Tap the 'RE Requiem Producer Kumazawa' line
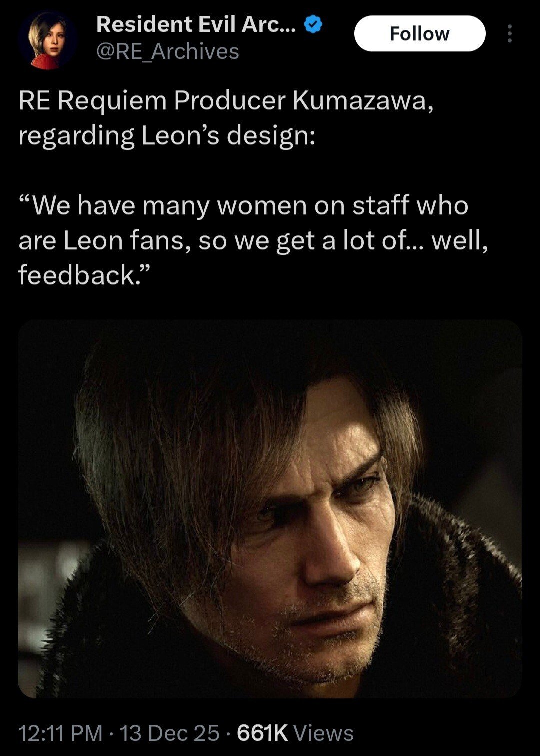The width and height of the screenshot is (540, 756). tap(226, 101)
